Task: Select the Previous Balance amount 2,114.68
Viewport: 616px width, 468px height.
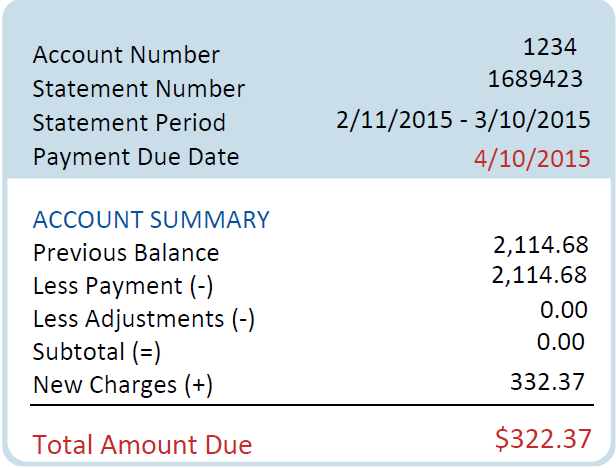Action: tap(540, 245)
